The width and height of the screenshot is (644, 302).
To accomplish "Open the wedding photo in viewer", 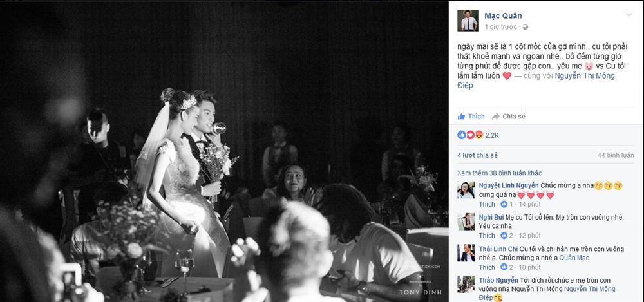I will (224, 151).
